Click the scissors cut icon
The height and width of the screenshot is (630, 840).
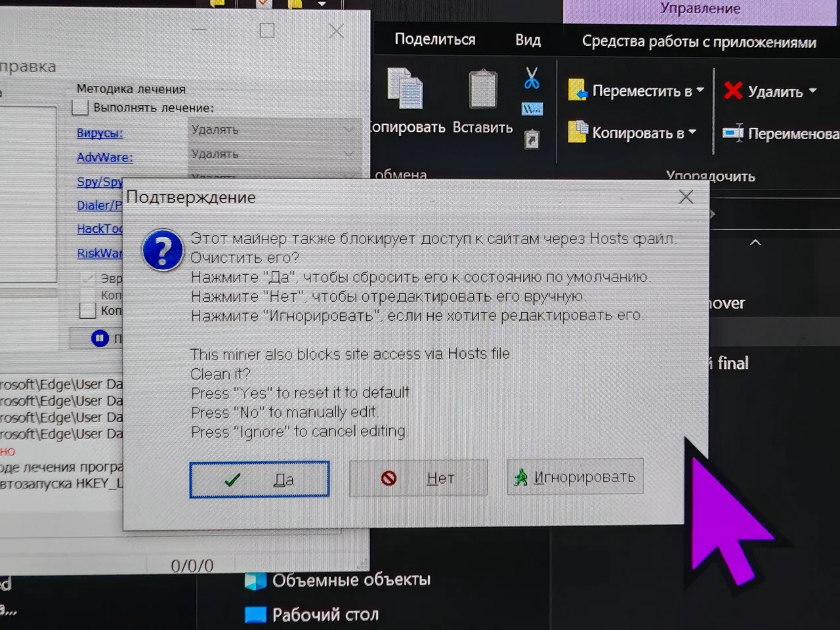coord(532,78)
